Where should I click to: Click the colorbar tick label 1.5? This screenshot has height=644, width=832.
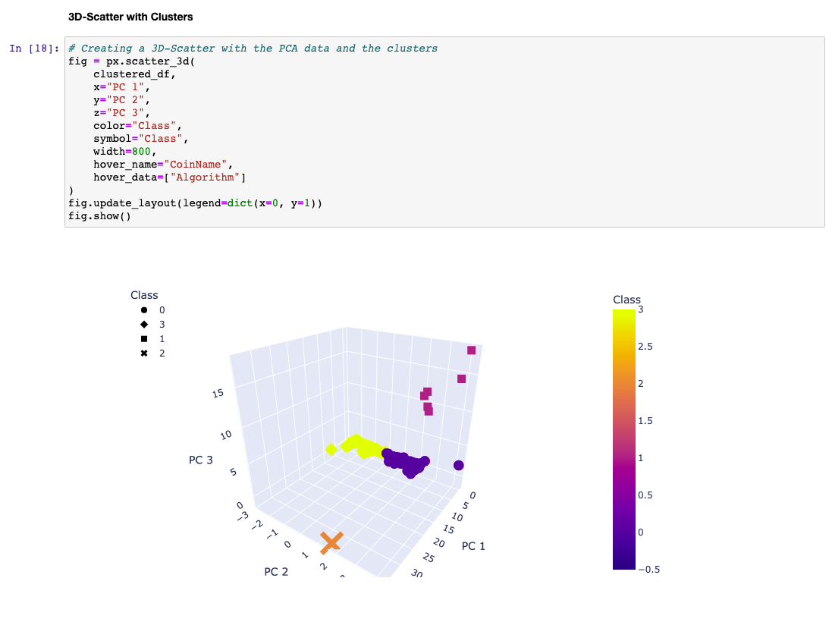[645, 421]
